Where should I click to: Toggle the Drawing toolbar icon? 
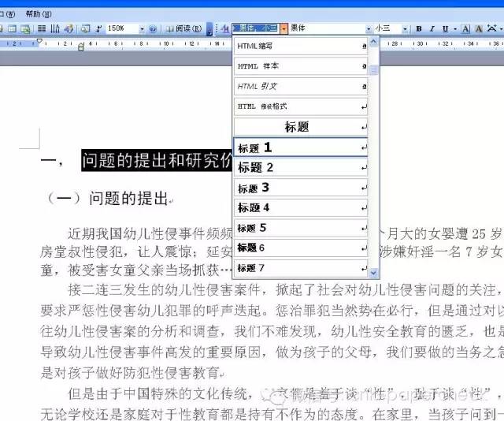point(69,28)
